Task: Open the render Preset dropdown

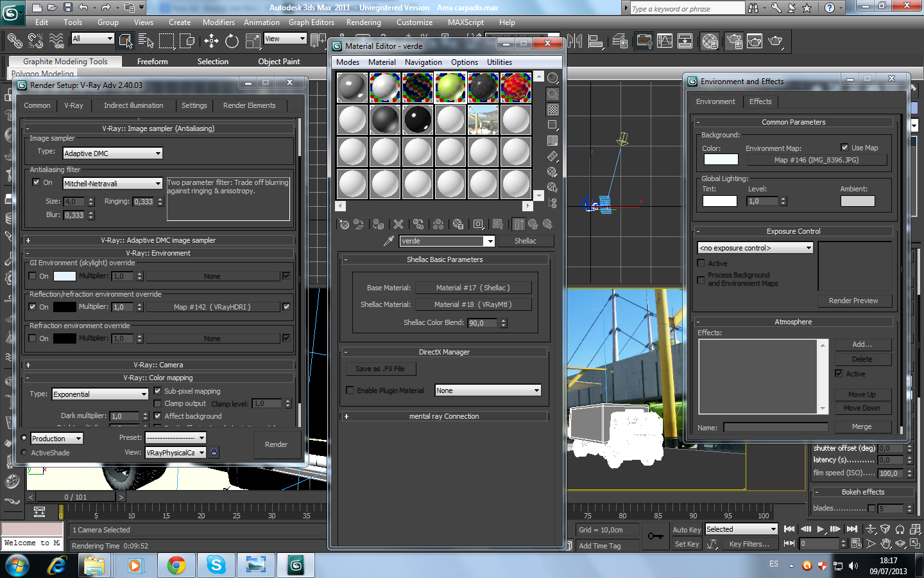Action: [176, 438]
